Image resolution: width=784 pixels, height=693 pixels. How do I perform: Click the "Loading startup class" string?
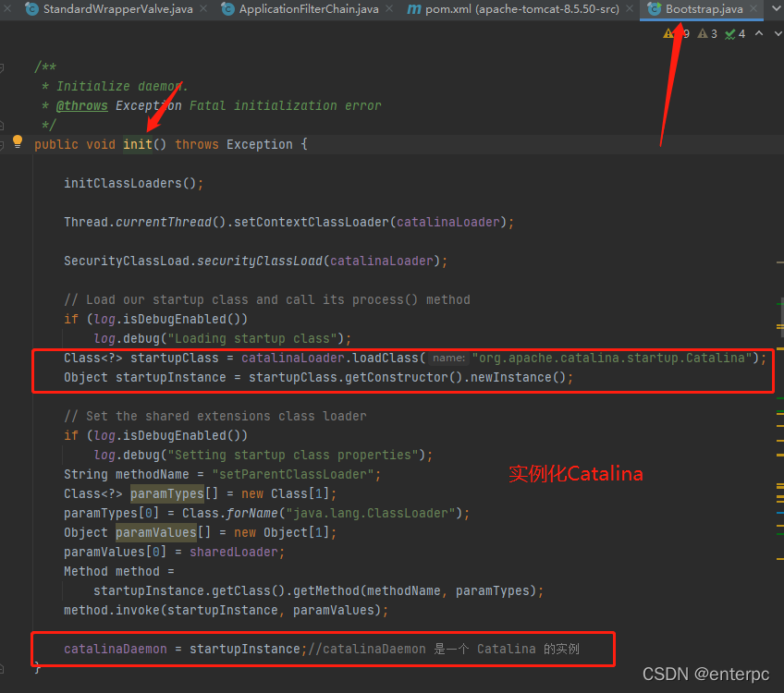click(251, 338)
